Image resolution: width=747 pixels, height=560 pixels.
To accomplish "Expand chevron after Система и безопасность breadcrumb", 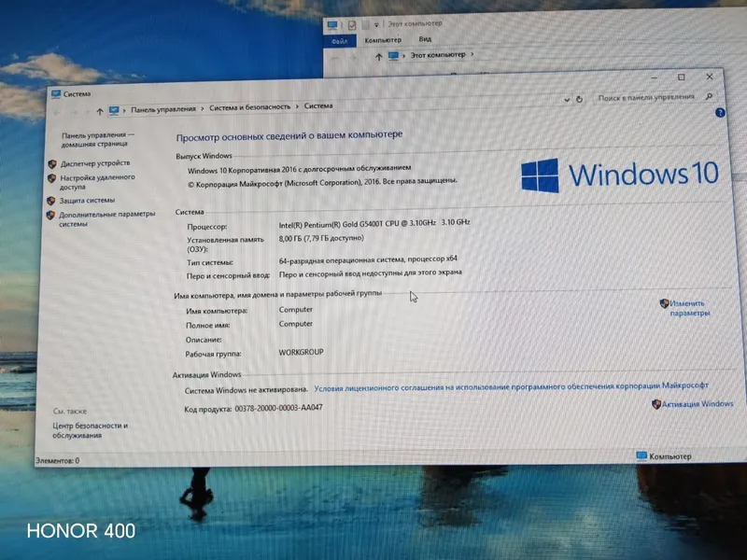I will (x=297, y=106).
